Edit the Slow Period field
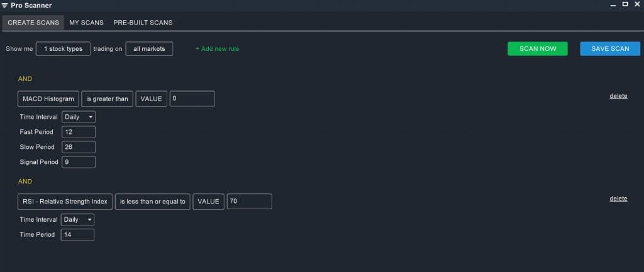 point(79,147)
